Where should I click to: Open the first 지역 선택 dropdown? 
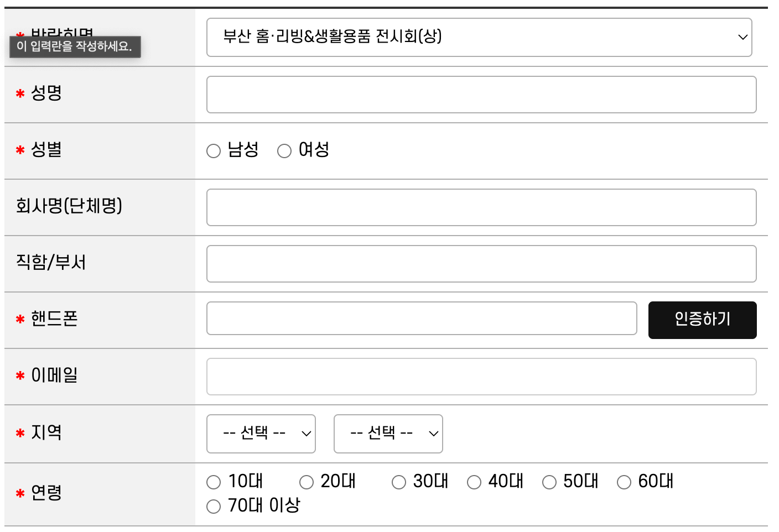click(261, 434)
